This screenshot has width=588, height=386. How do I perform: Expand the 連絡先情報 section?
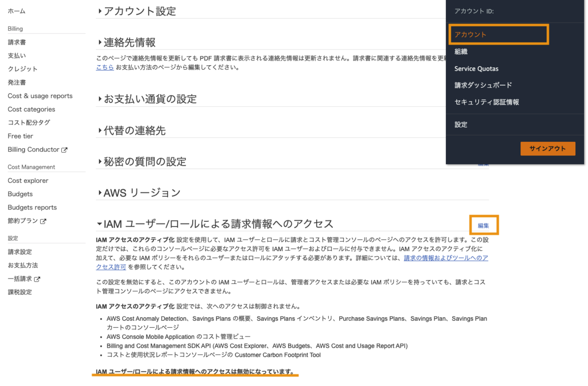[126, 42]
